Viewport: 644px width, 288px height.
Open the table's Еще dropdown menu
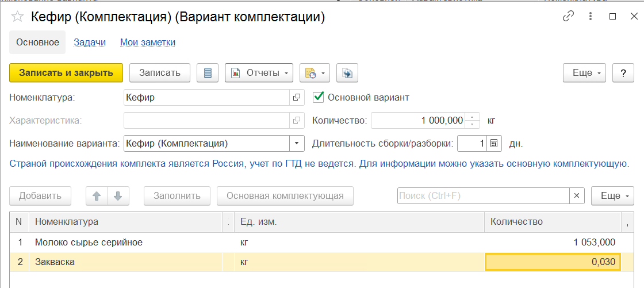tap(612, 195)
